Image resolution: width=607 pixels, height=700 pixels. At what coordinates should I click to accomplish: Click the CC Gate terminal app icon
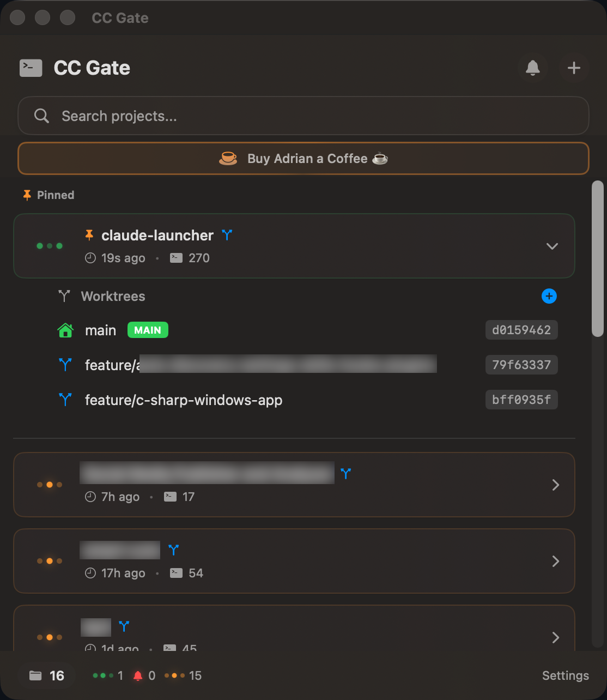coord(31,68)
